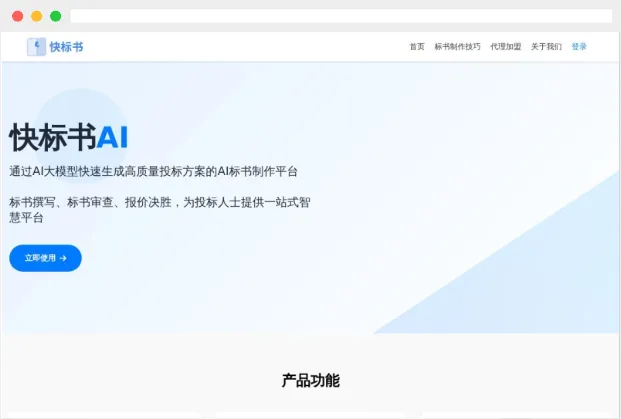
Task: Click the 通过AI大模型 description line
Action: coord(153,171)
